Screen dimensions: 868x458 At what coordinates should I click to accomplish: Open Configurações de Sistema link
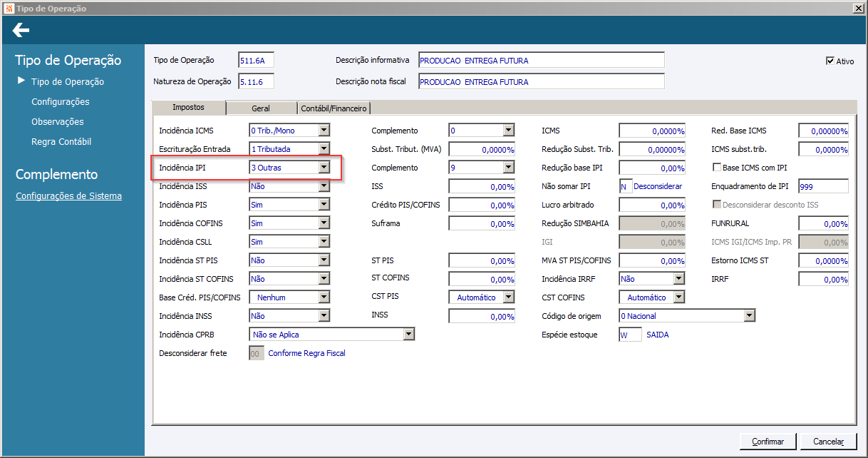68,196
